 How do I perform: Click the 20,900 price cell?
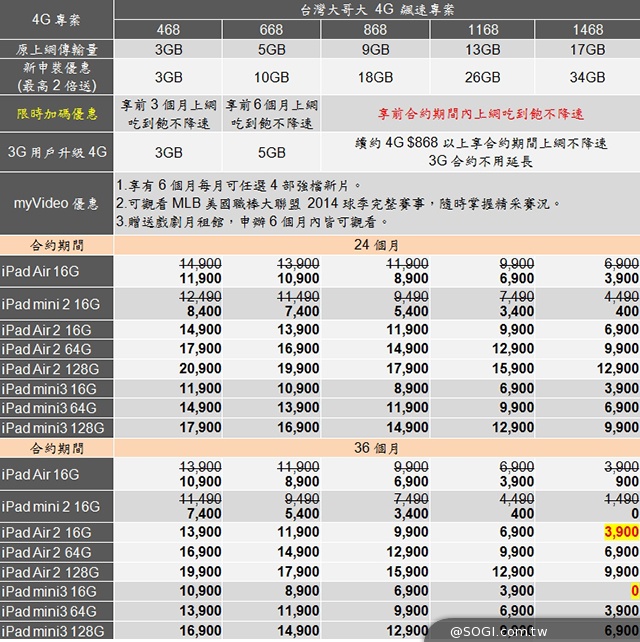tap(169, 369)
